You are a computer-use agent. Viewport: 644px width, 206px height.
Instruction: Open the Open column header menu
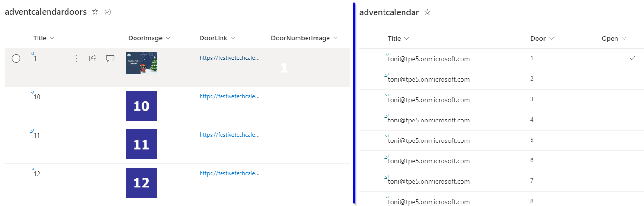pos(624,38)
